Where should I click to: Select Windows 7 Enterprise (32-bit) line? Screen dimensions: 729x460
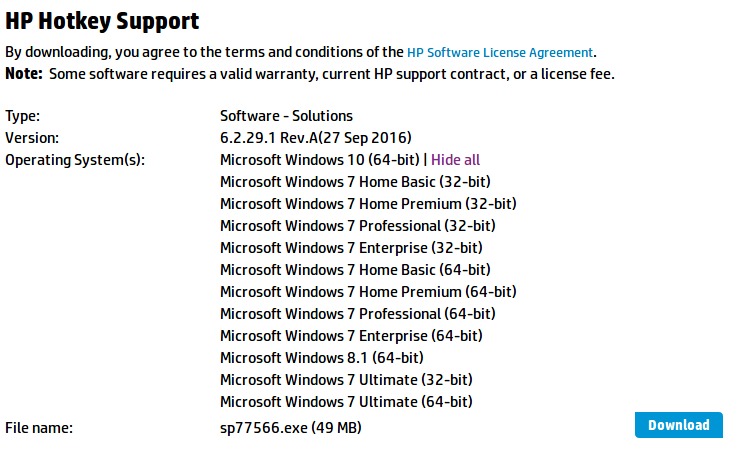point(351,248)
